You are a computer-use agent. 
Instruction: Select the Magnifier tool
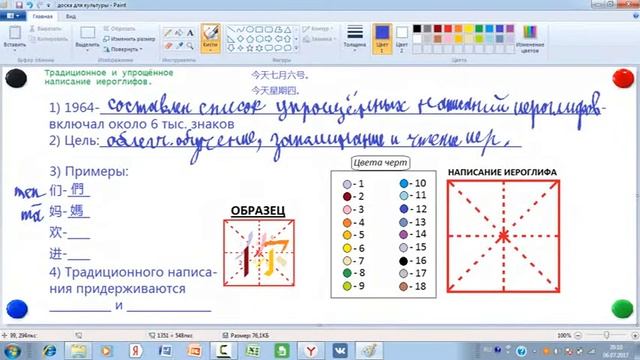190,46
